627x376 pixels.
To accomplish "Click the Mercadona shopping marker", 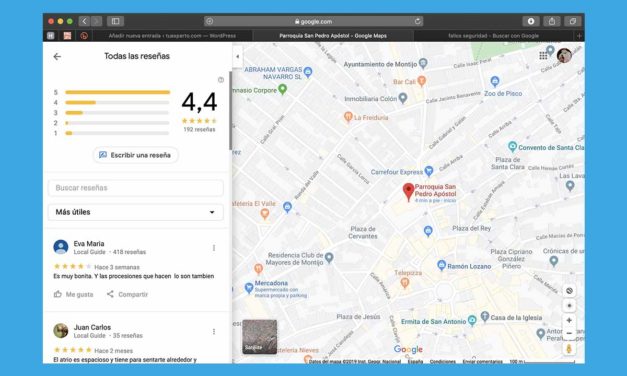I will (249, 288).
